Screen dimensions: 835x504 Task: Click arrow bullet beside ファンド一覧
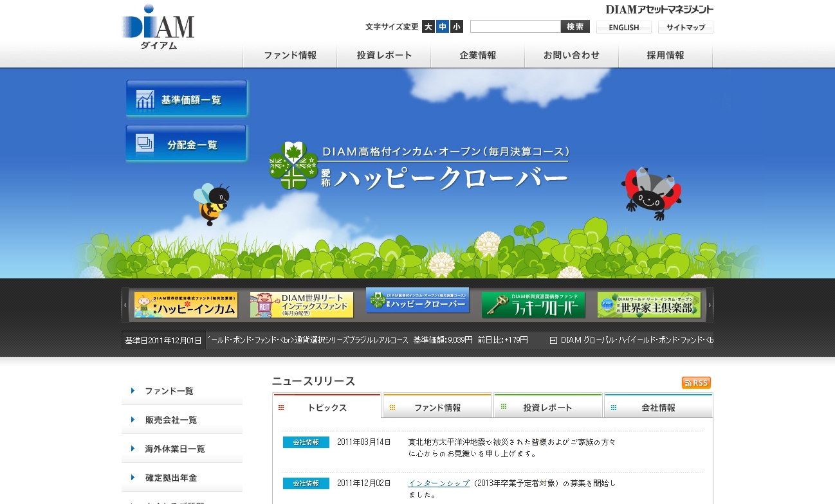pyautogui.click(x=133, y=390)
